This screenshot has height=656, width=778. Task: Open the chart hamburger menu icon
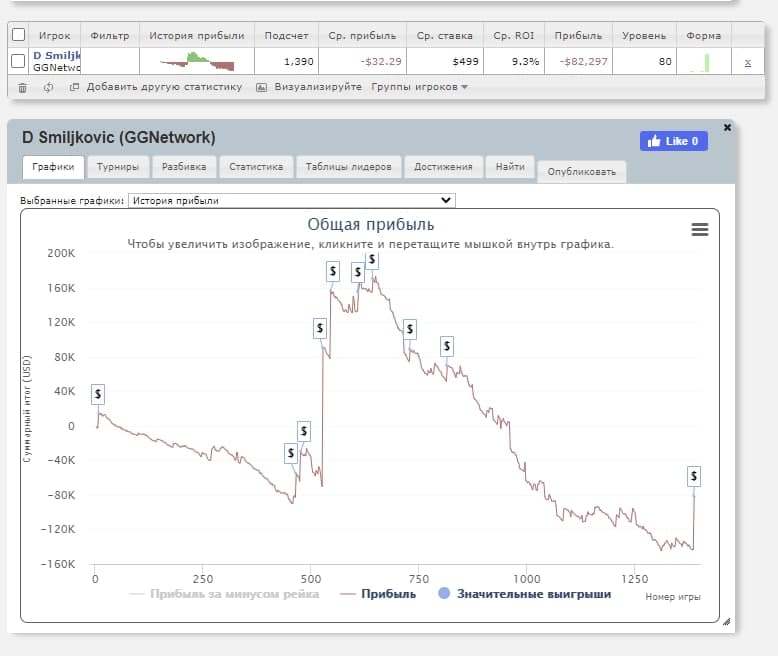tap(700, 229)
